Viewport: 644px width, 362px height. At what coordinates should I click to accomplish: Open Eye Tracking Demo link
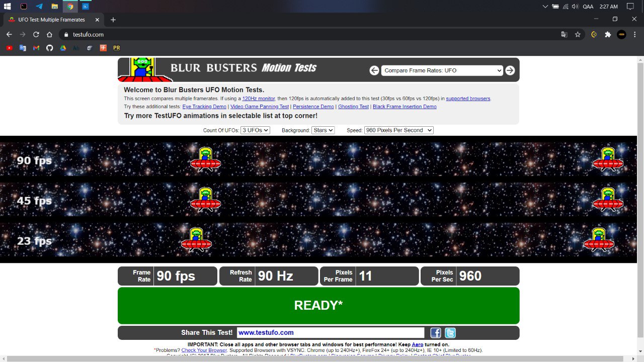204,107
